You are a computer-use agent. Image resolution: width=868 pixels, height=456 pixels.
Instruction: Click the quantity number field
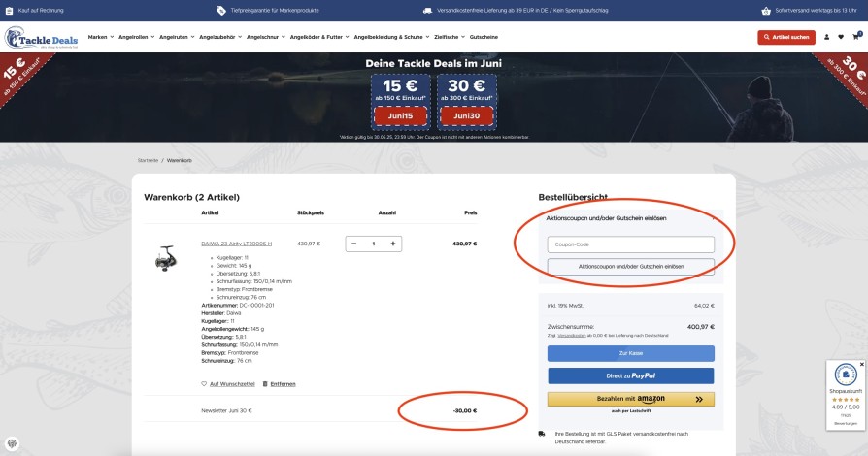[x=374, y=244]
